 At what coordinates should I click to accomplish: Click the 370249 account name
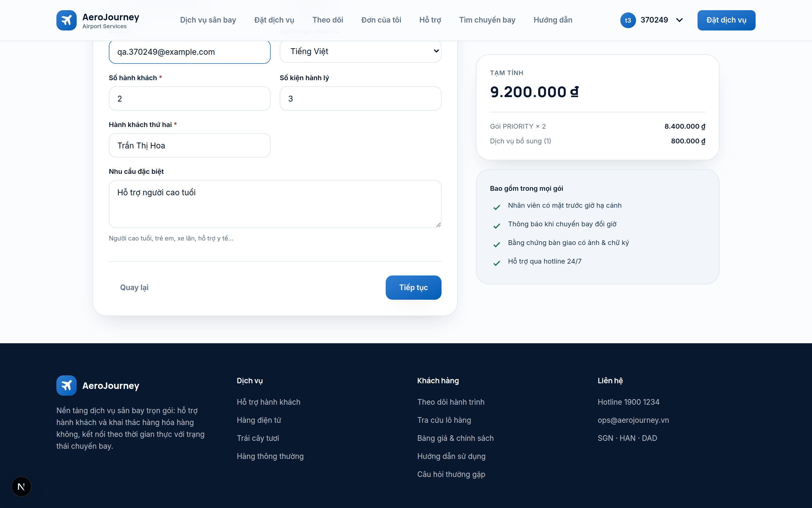654,20
